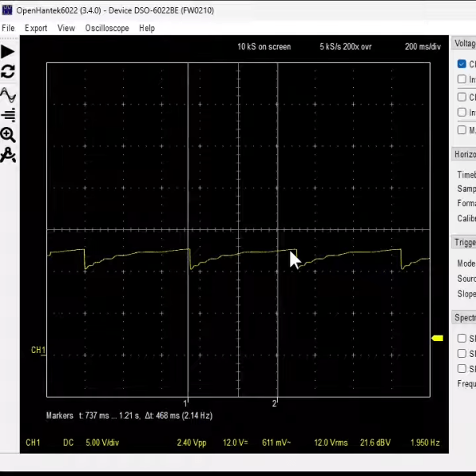Check the Invert box directly below CH1
Image resolution: width=476 pixels, height=476 pixels.
(x=462, y=79)
